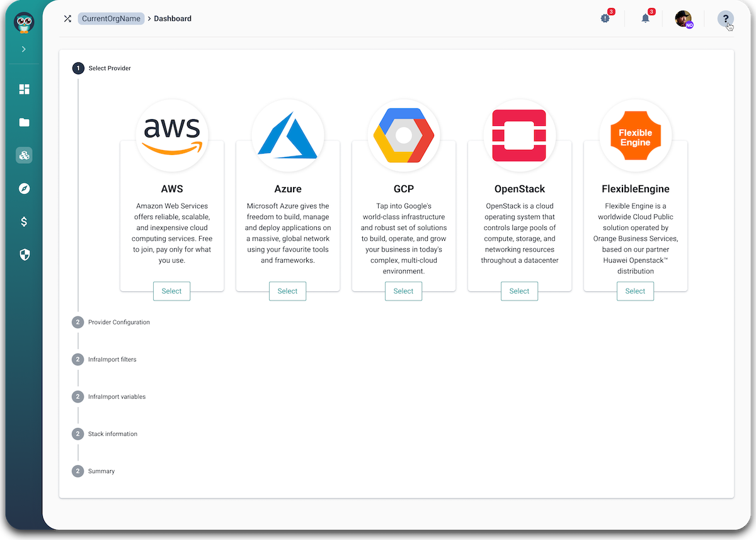The image size is (756, 540).
Task: Select the Azure provider
Action: [287, 291]
